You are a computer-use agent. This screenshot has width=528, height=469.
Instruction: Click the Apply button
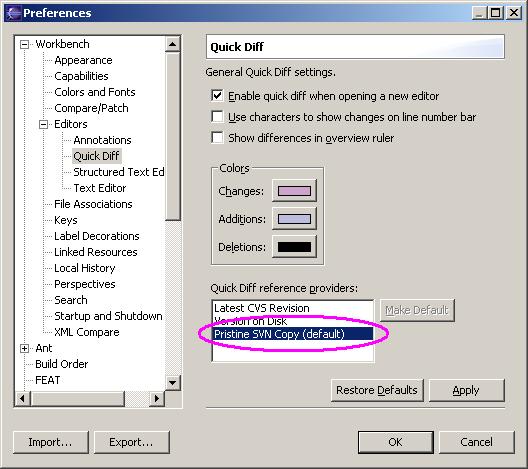466,390
